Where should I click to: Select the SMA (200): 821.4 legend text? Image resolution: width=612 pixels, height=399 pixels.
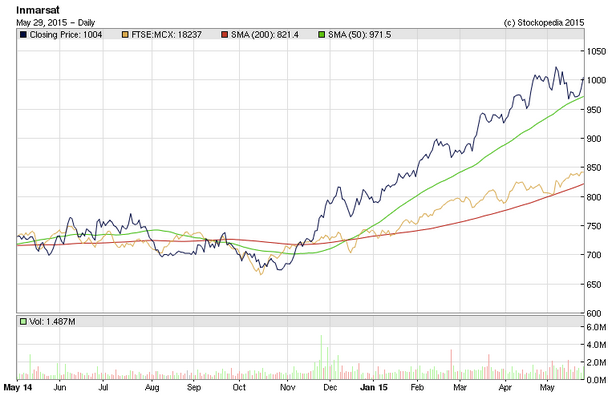pyautogui.click(x=265, y=35)
